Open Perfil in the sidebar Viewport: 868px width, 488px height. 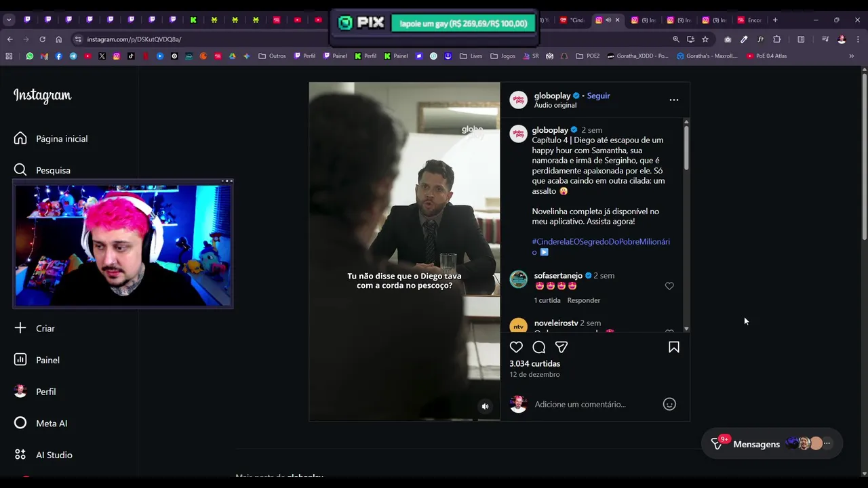(x=35, y=392)
